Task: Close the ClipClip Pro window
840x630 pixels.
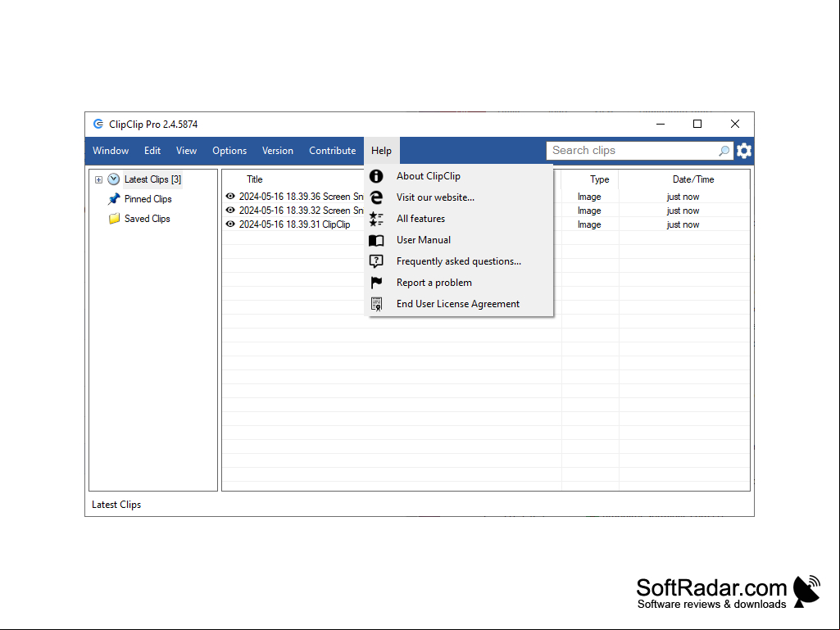Action: click(735, 125)
